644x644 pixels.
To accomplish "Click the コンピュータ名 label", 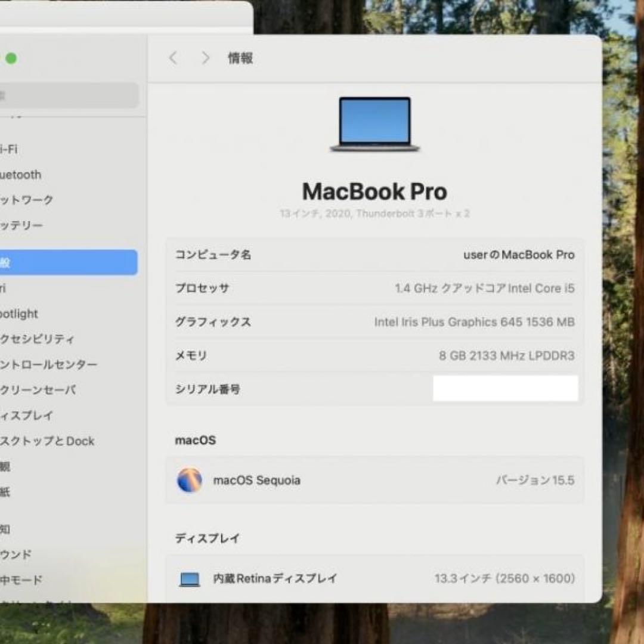I will pyautogui.click(x=213, y=255).
